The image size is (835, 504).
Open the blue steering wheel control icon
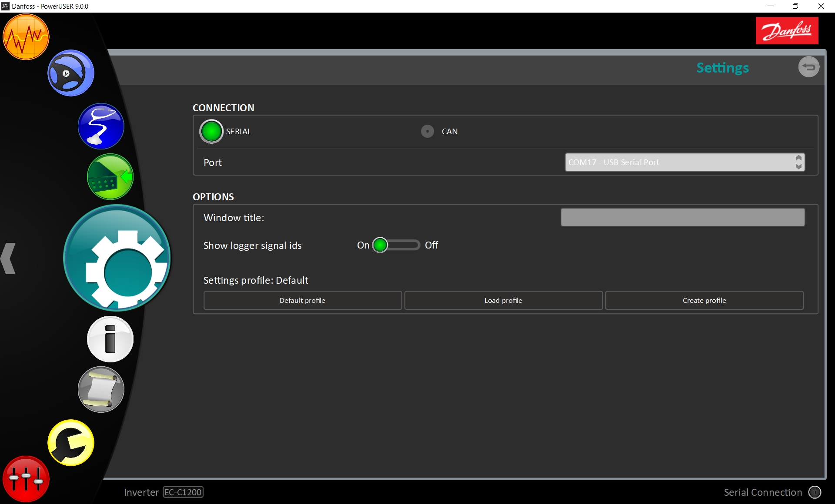71,73
